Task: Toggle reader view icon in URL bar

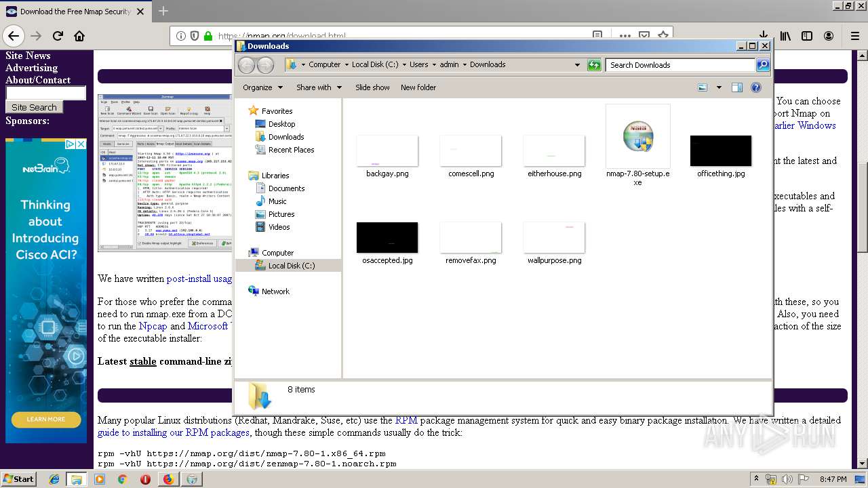Action: pos(597,35)
